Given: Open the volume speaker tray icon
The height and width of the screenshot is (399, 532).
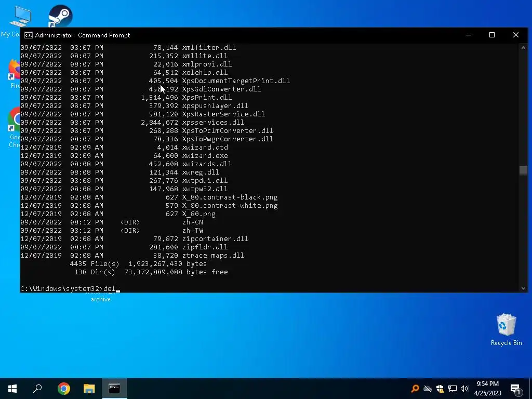Looking at the screenshot, I should coord(464,389).
